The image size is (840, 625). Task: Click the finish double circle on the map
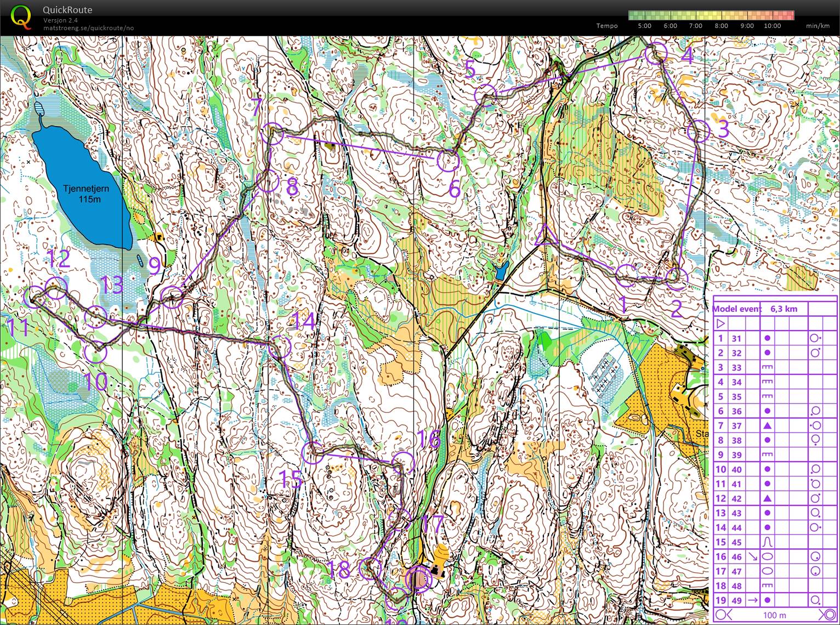(419, 579)
